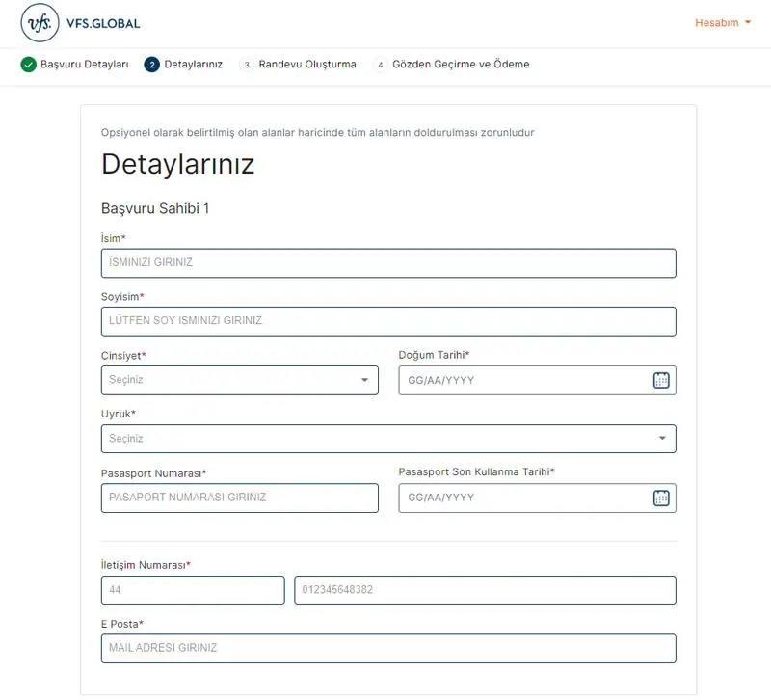
Task: Expand the Hesabım account menu
Action: [x=717, y=20]
